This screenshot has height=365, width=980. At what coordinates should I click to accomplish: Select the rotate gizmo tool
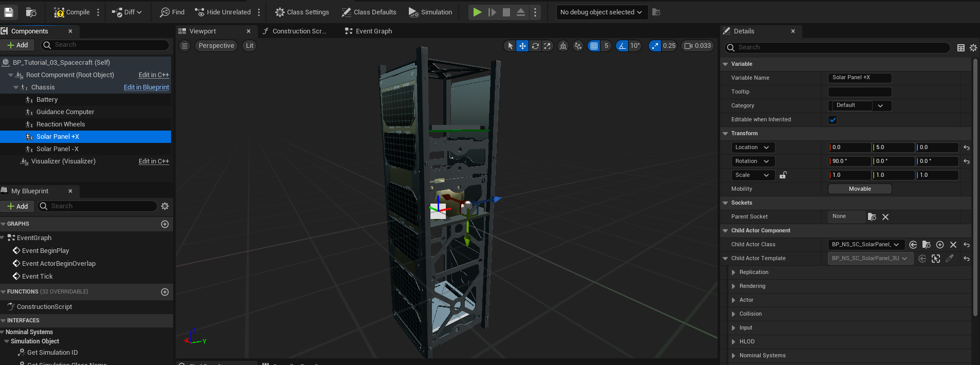[x=535, y=46]
